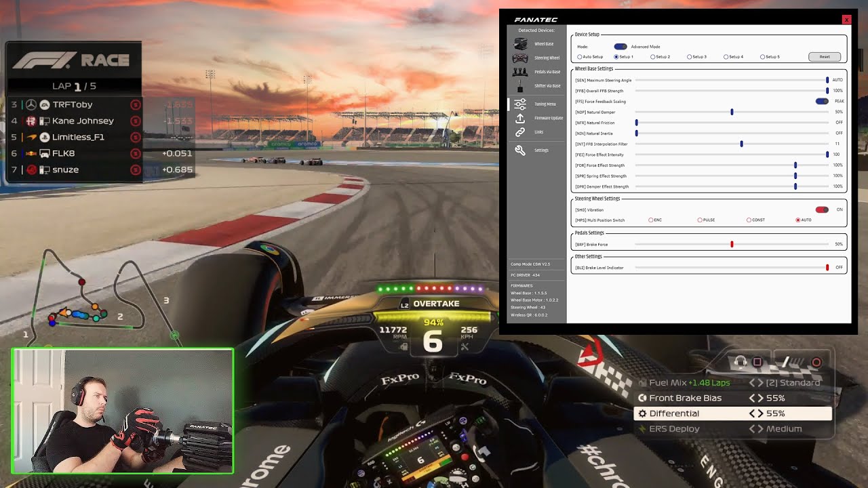Click 'Comp Mode CSW V2.5' text

click(x=530, y=264)
